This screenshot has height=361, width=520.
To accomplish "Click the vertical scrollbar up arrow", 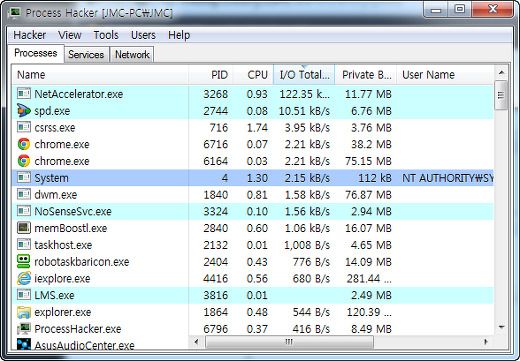I will click(x=501, y=73).
